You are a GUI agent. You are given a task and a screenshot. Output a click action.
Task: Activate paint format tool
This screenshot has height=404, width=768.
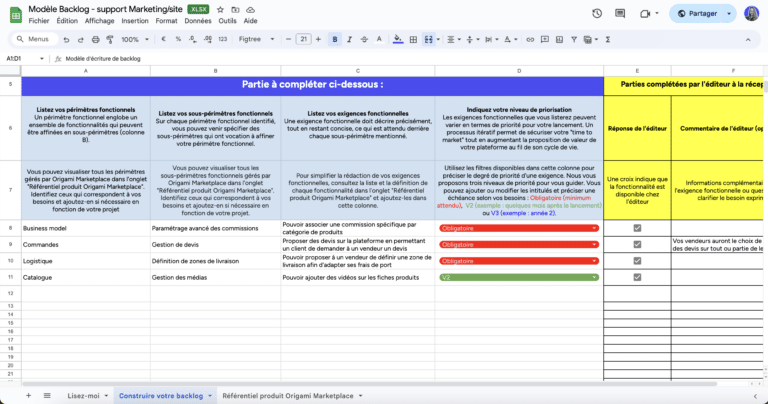point(110,39)
